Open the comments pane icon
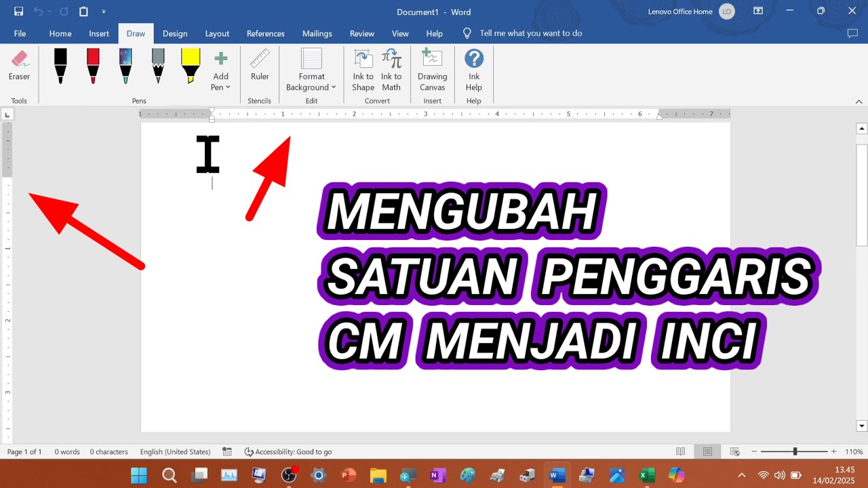 (x=852, y=33)
